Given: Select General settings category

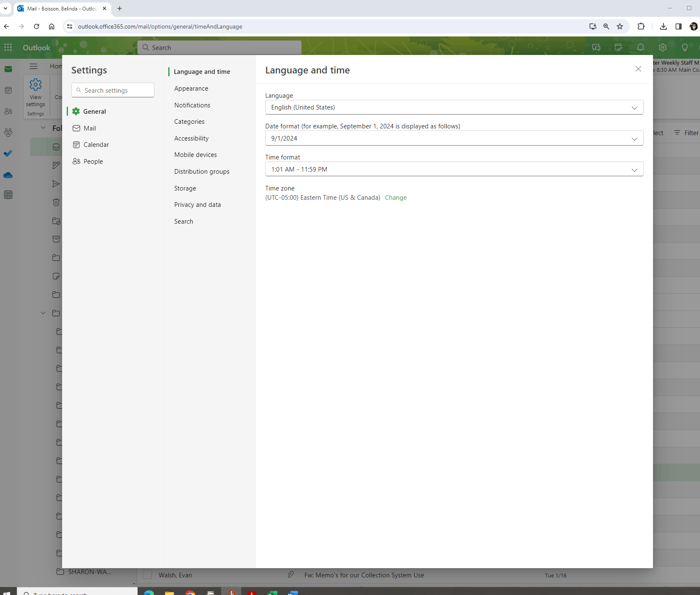Looking at the screenshot, I should [x=111, y=111].
